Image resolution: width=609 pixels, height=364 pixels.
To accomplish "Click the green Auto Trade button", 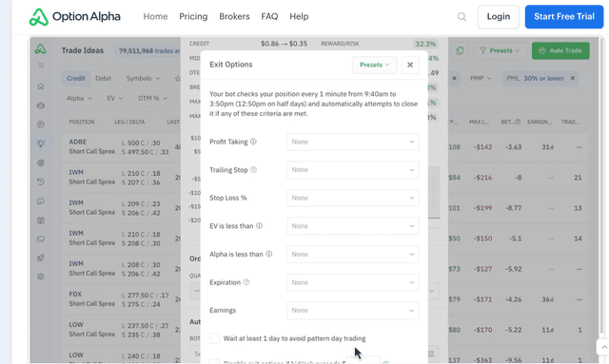I will 560,50.
